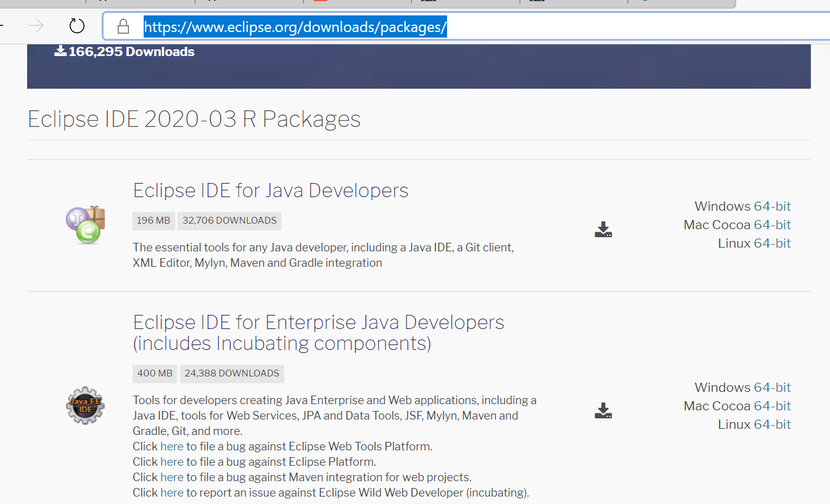
Task: Click here to report a Wild Web Developer issue
Action: coord(171,492)
